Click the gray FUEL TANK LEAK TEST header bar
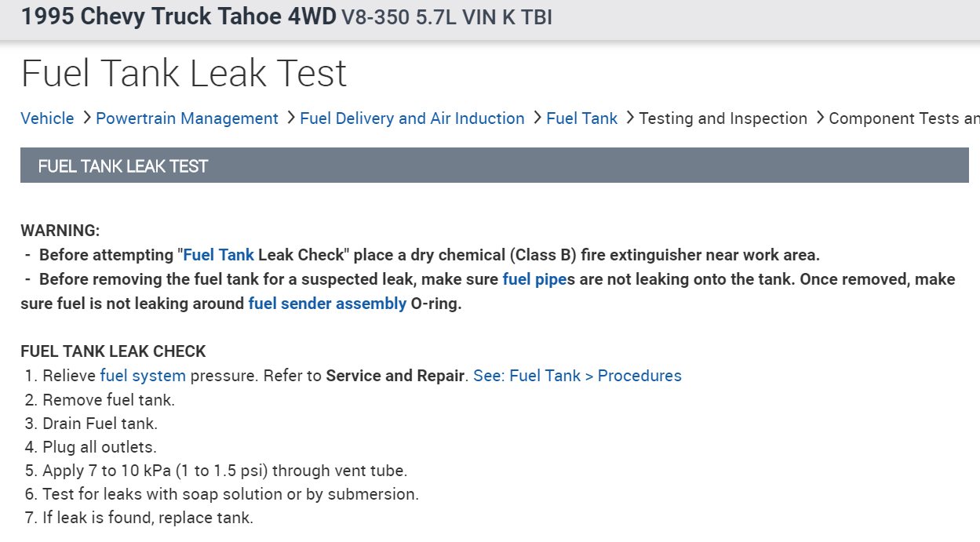This screenshot has height=542, width=980. click(x=494, y=166)
